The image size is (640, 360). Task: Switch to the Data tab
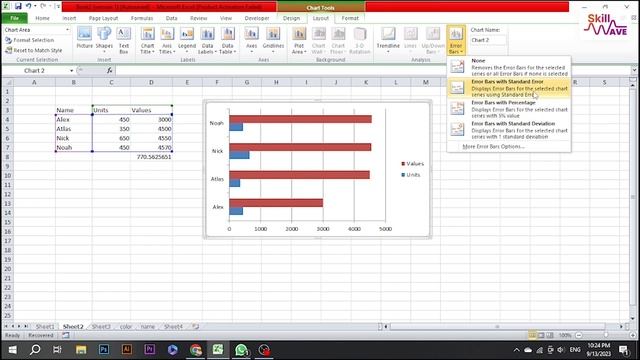click(171, 18)
